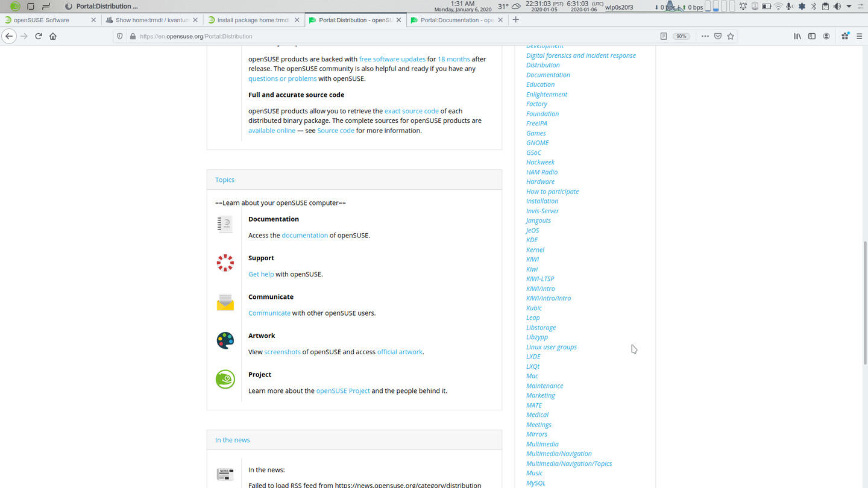The width and height of the screenshot is (868, 488).
Task: Open the What's New gift icon
Action: coord(845,36)
